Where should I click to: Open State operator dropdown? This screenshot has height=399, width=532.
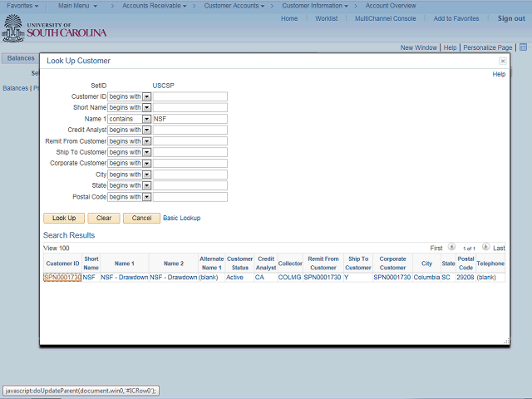146,185
